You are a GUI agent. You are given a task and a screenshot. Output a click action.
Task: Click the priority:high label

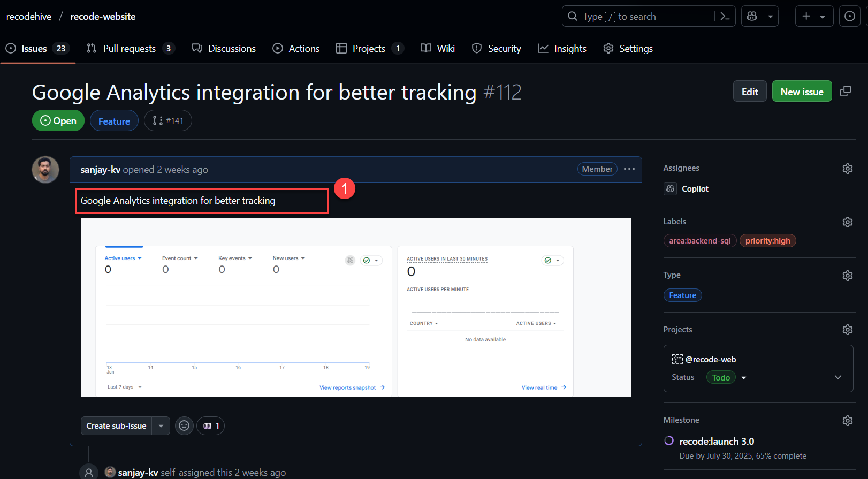point(768,241)
